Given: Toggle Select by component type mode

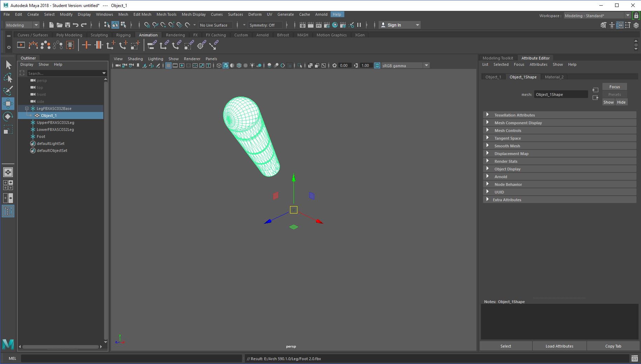Looking at the screenshot, I should 123,25.
